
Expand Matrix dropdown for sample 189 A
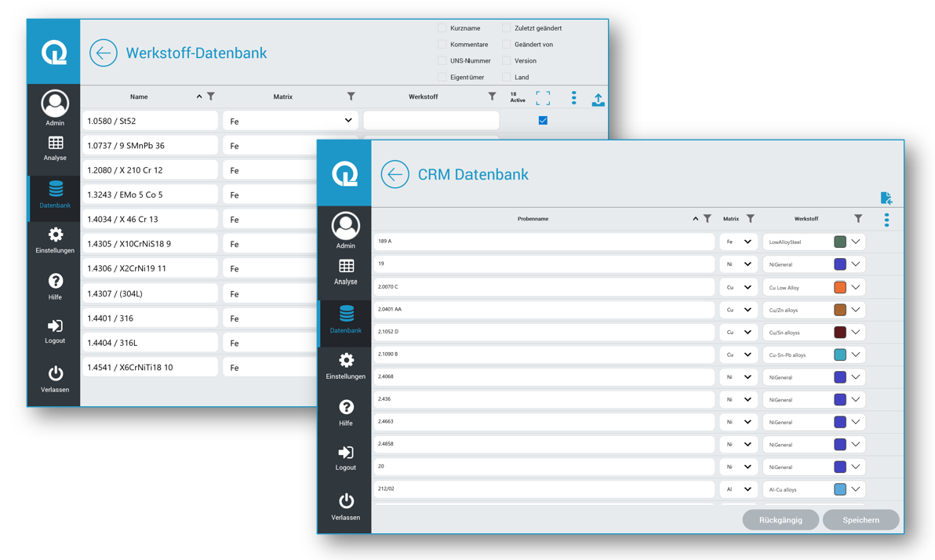coord(748,242)
